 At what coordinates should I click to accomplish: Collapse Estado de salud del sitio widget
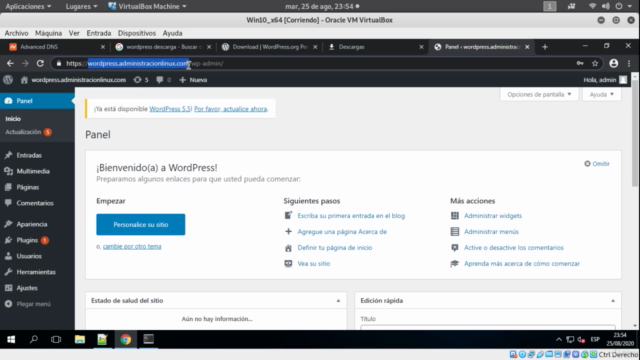[338, 301]
